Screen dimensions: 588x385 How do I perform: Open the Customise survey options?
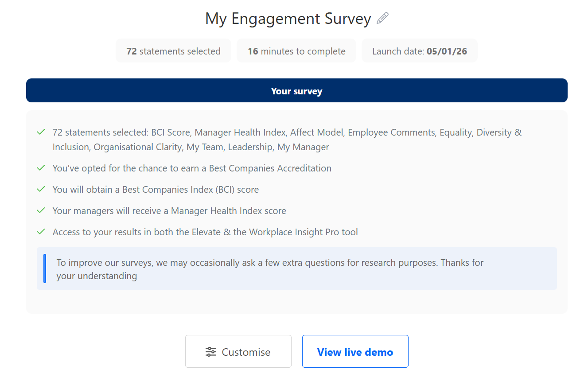(238, 352)
